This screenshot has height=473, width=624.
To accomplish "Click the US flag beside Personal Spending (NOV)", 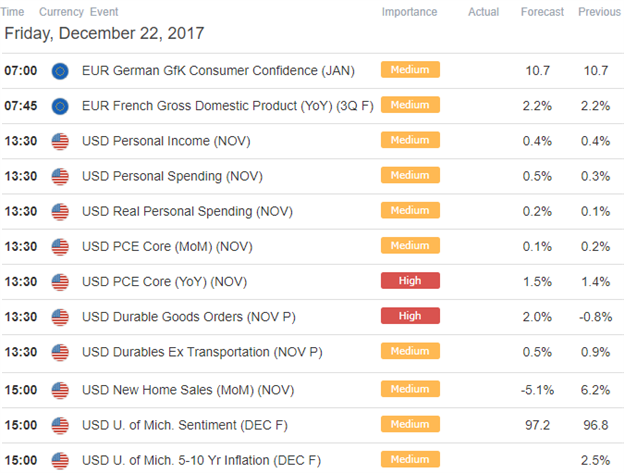I will pyautogui.click(x=60, y=177).
